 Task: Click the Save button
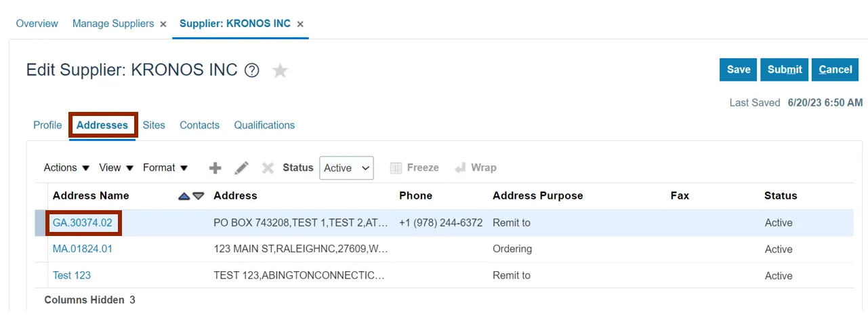pos(739,69)
